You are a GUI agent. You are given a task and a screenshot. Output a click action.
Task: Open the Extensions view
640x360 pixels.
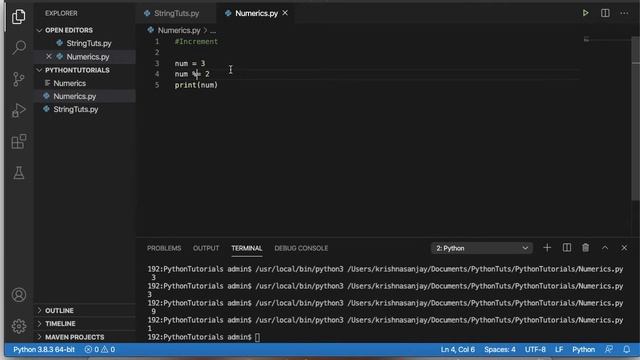pyautogui.click(x=19, y=142)
